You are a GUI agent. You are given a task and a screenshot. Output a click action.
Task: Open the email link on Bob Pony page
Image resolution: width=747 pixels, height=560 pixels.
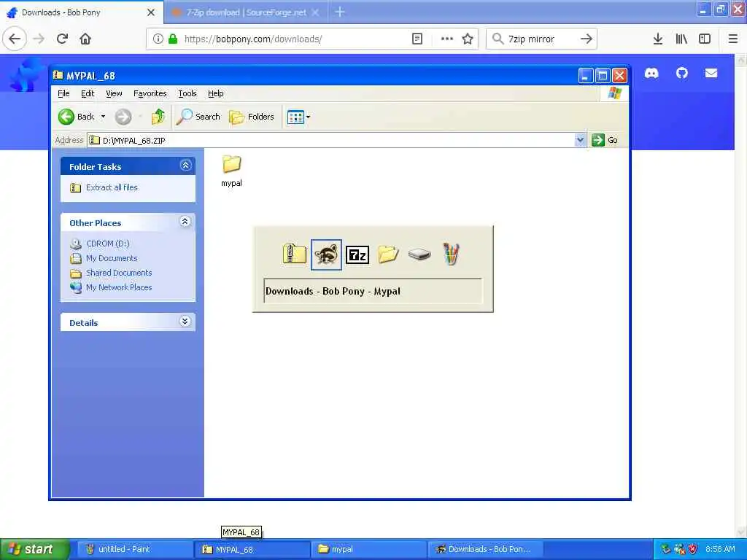click(x=711, y=73)
